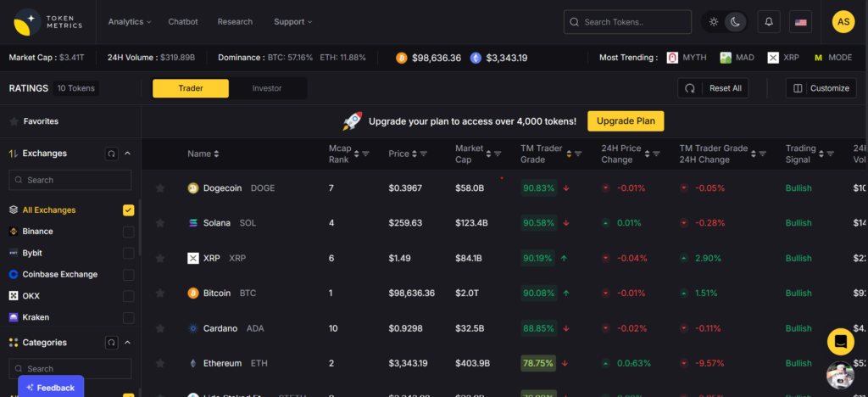This screenshot has width=868, height=397.
Task: Switch to dark mode moon toggle
Action: (x=735, y=22)
